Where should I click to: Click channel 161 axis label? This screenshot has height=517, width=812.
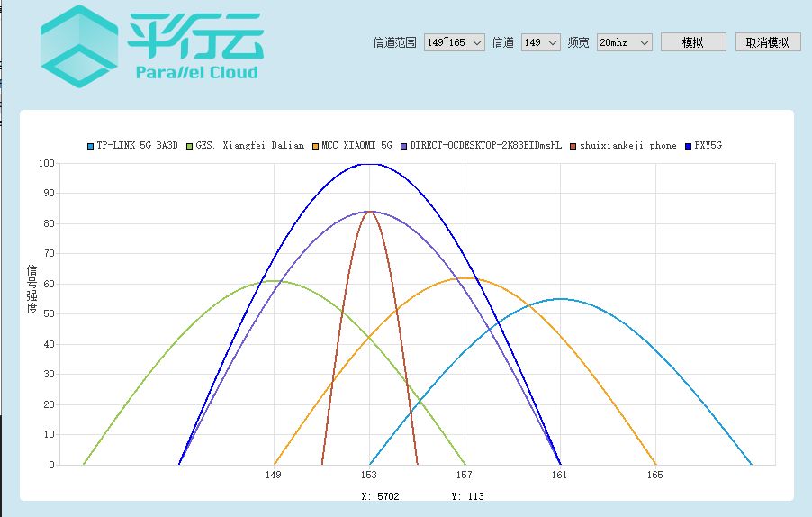[x=559, y=475]
